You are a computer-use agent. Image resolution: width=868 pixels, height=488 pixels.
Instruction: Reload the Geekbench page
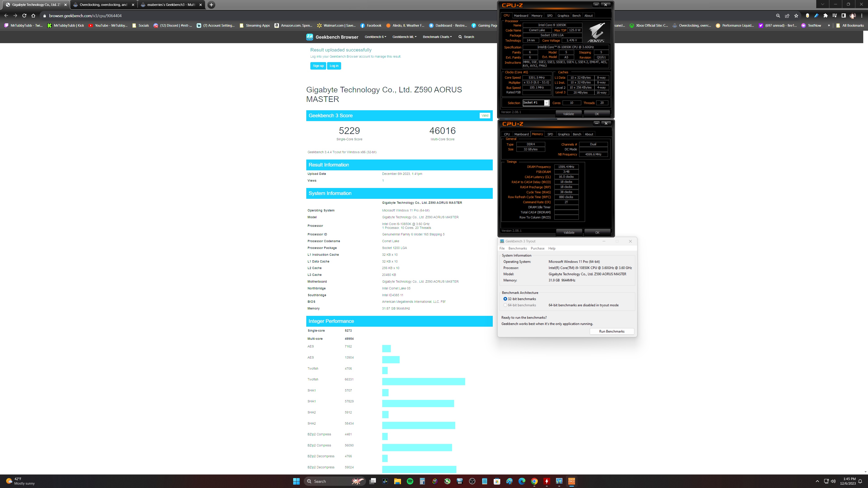point(24,16)
